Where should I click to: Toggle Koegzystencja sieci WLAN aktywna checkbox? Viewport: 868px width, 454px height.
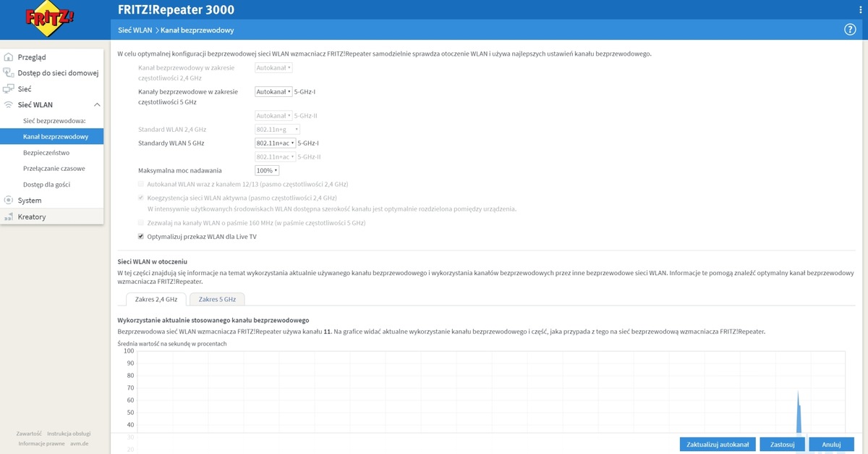pyautogui.click(x=141, y=198)
